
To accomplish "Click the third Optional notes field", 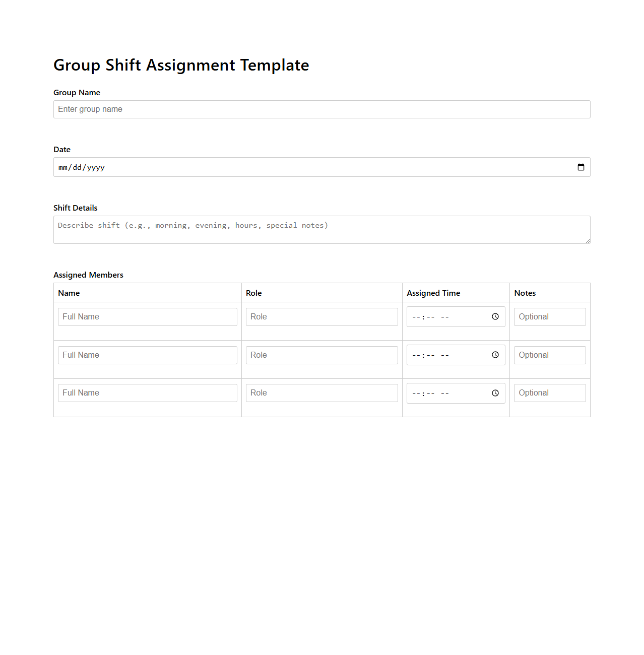I will 549,392.
